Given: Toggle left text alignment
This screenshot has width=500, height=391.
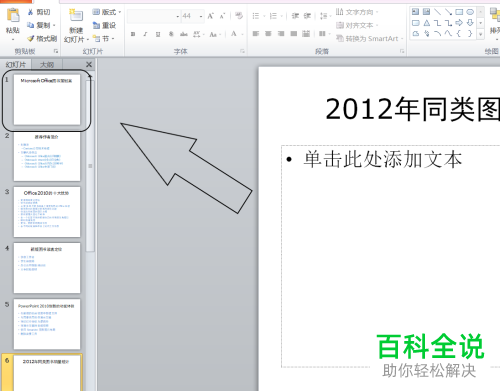Looking at the screenshot, I should (x=256, y=34).
